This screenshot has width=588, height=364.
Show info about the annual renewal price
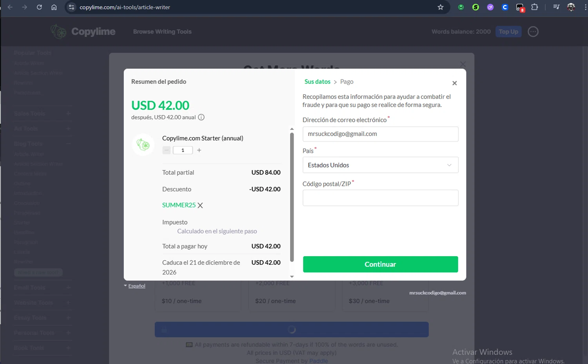201,117
